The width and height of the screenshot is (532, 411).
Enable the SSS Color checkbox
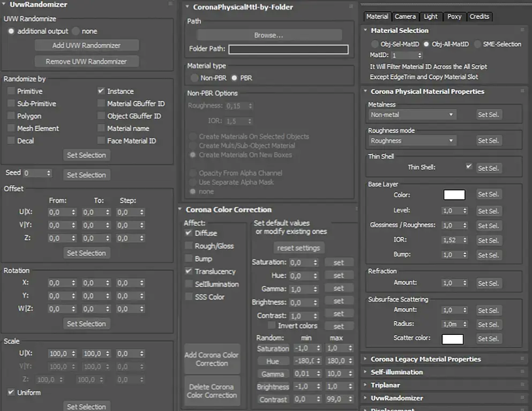point(189,297)
